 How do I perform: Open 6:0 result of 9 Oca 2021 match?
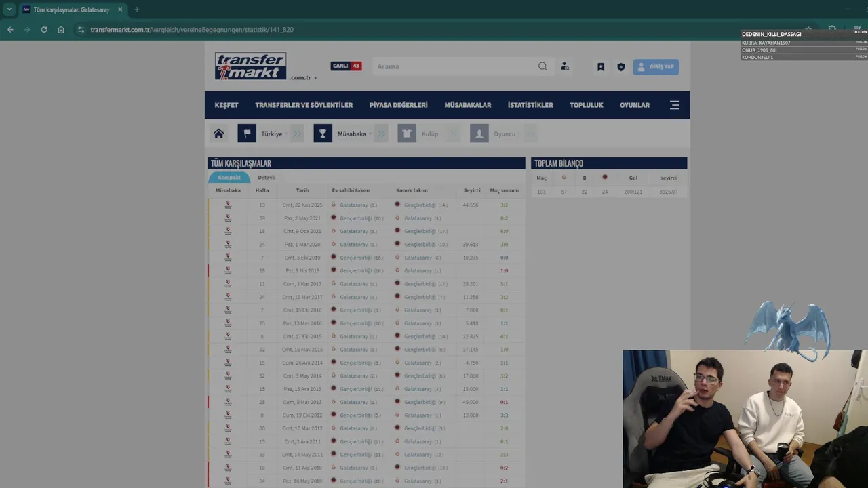click(x=504, y=231)
